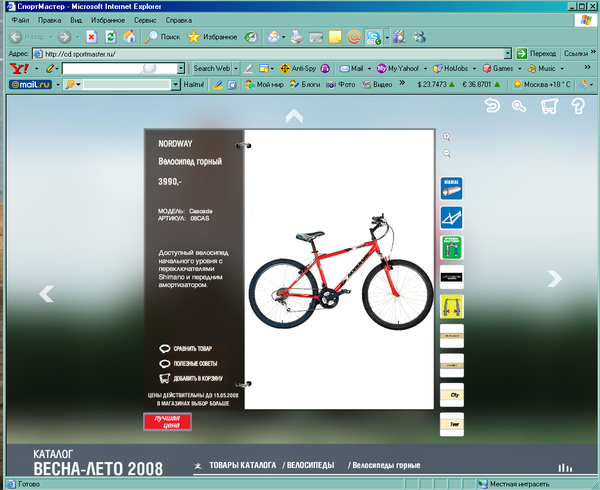Screen dimensions: 600x490
Task: Click the Лучшая цена red badge
Action: point(168,422)
